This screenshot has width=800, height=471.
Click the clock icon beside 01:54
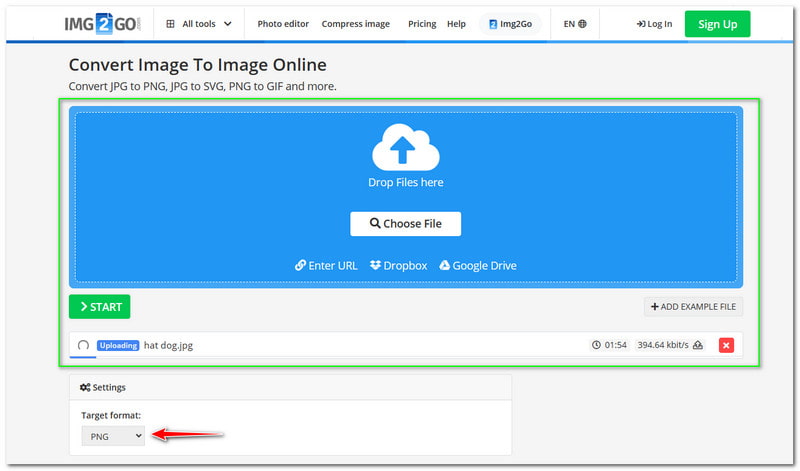pyautogui.click(x=597, y=345)
